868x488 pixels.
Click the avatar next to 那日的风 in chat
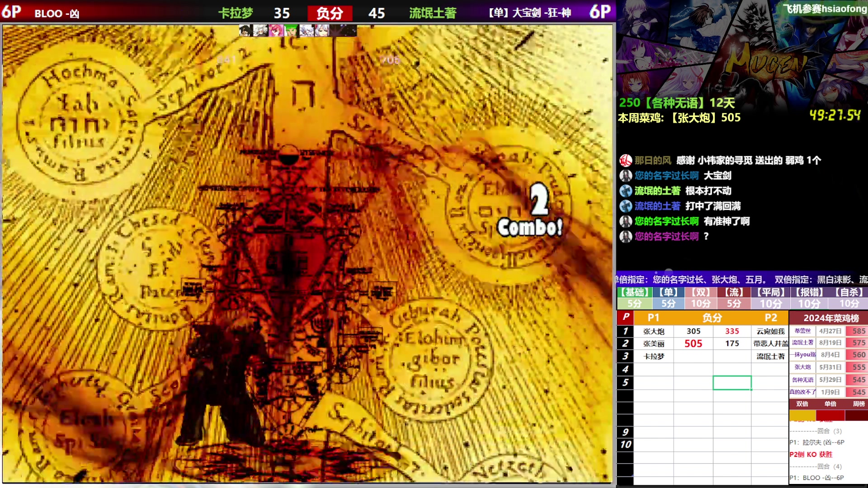pos(626,160)
